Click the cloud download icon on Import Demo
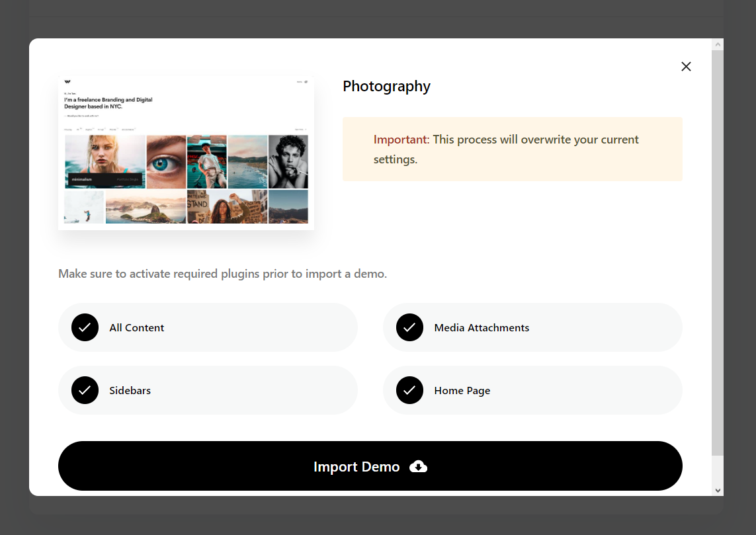Screen dimensions: 756x535 click(418, 467)
